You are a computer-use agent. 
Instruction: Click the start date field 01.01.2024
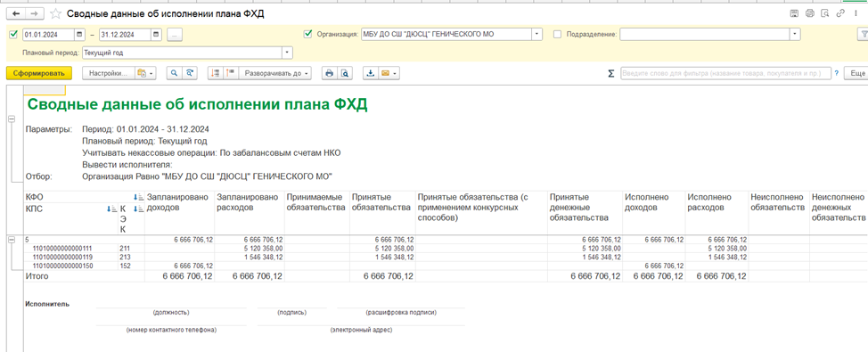click(x=48, y=35)
